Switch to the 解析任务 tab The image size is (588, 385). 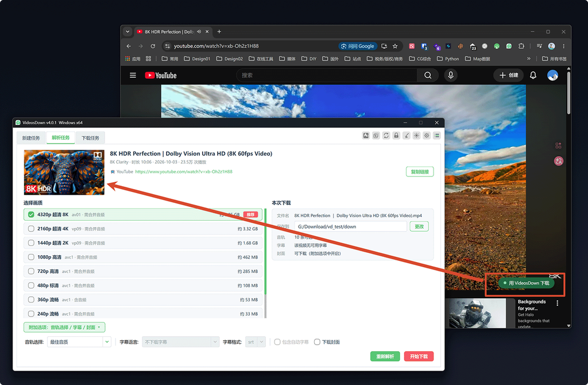pos(60,138)
